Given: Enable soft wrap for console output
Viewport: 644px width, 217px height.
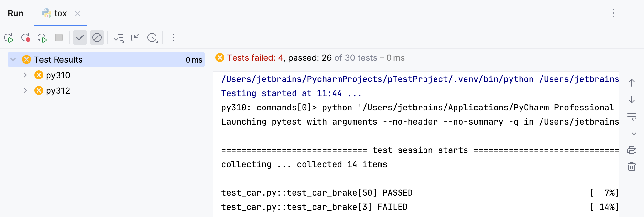Looking at the screenshot, I should click(631, 117).
